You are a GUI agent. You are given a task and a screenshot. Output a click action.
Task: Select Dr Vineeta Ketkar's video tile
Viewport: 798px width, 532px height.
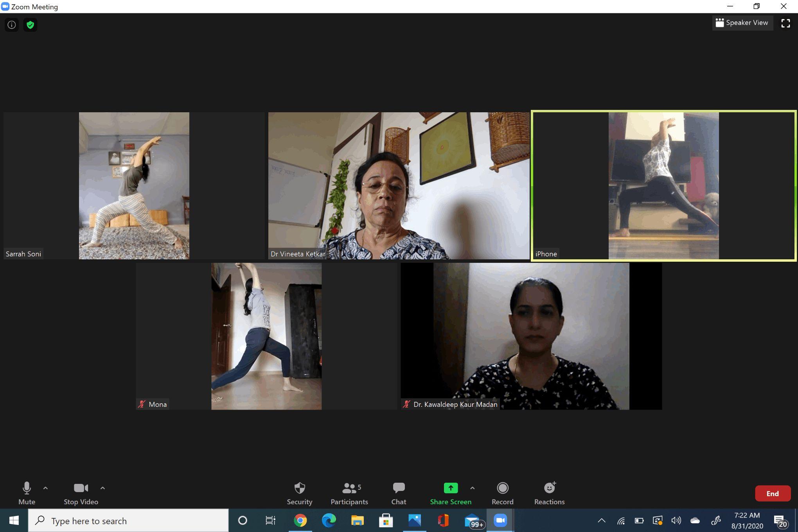tap(399, 186)
